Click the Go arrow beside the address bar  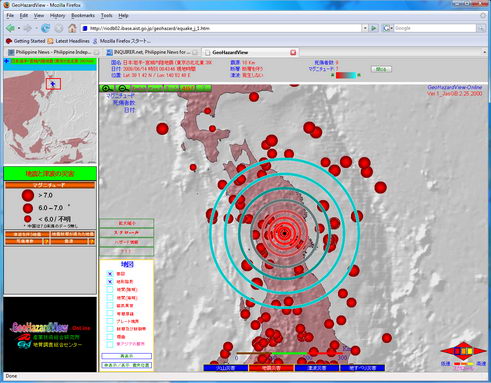click(374, 28)
